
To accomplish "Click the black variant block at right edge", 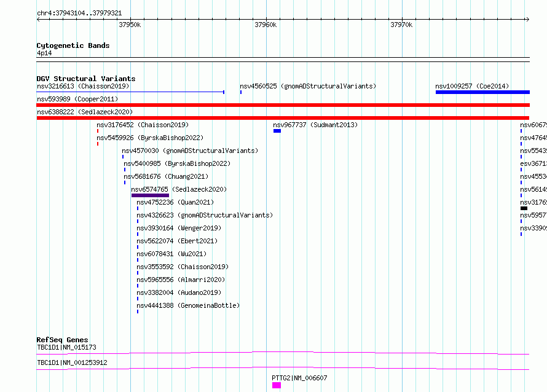I will 524,208.
